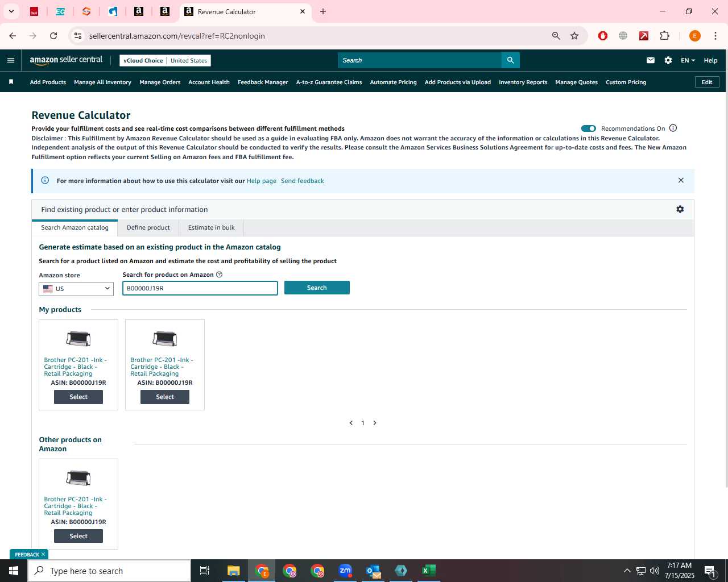Click the Recommendations info icon
728x582 pixels.
[x=673, y=128]
